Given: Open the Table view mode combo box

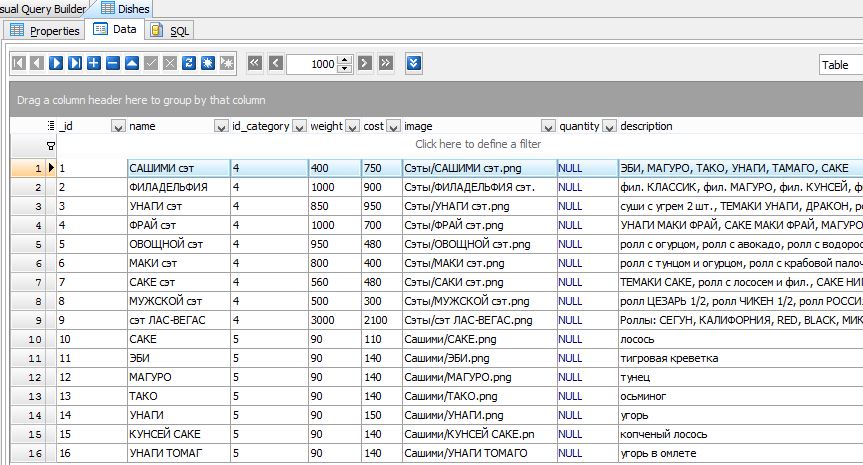Looking at the screenshot, I should coord(841,65).
